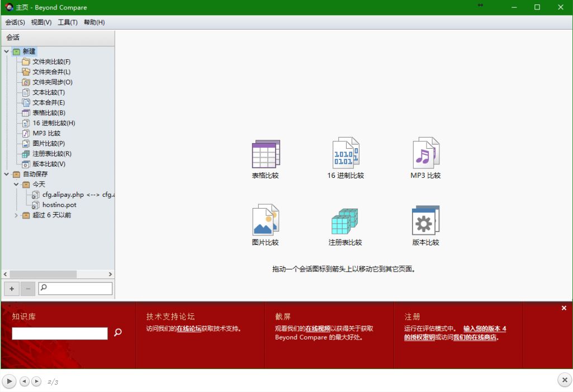Click the session tree horizontal scrollbar
Viewport: 573px width, 392px height.
(x=43, y=274)
